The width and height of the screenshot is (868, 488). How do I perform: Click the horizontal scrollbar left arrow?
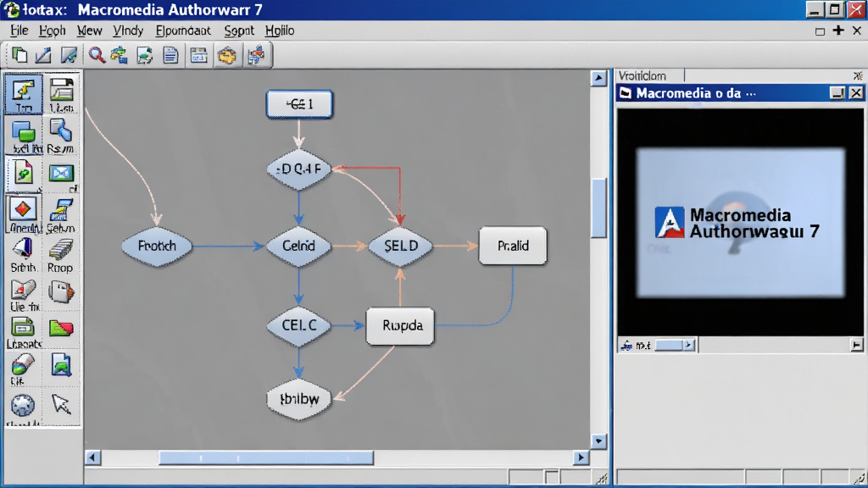[92, 457]
